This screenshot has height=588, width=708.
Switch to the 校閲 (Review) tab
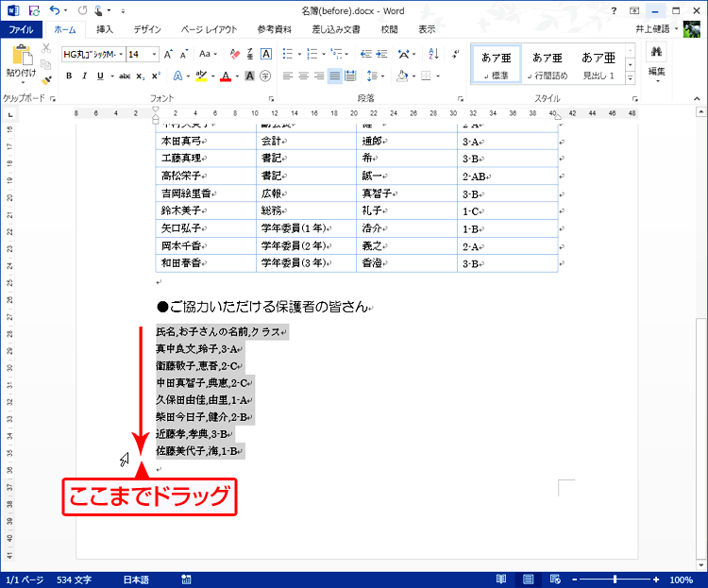[389, 29]
